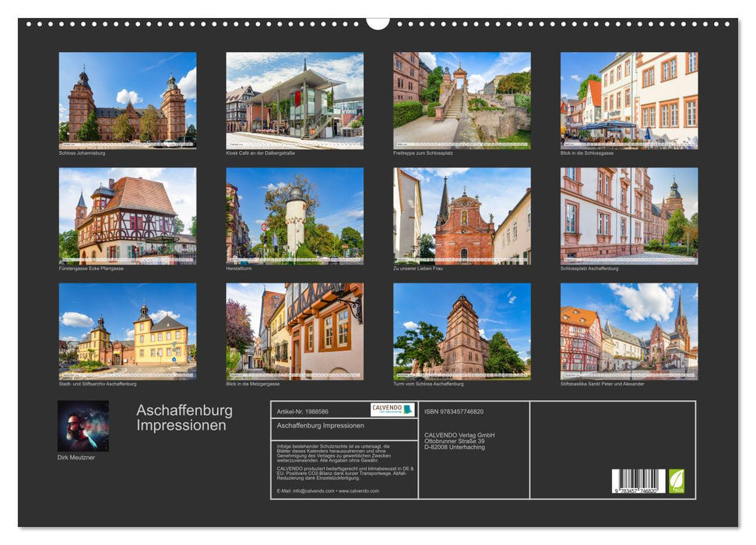Select the Blick in die Schlossgasse image
The image size is (756, 545).
point(629,100)
